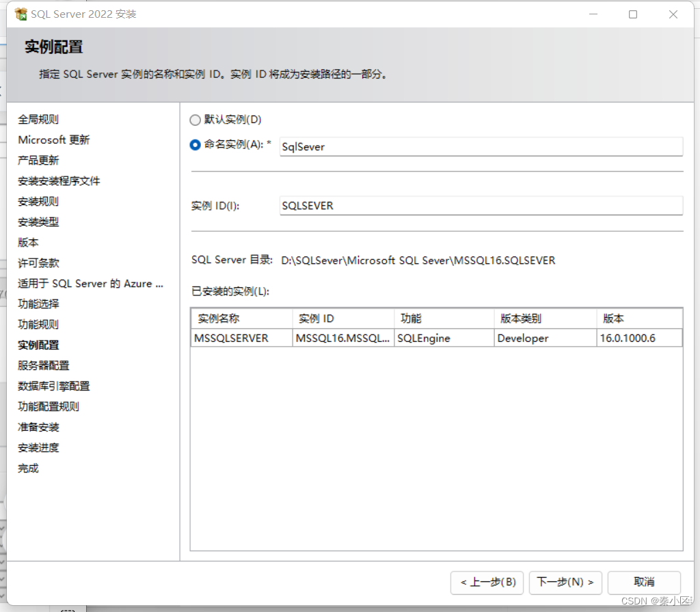Click the 功能 column header
Image resolution: width=700 pixels, height=612 pixels.
tap(444, 319)
